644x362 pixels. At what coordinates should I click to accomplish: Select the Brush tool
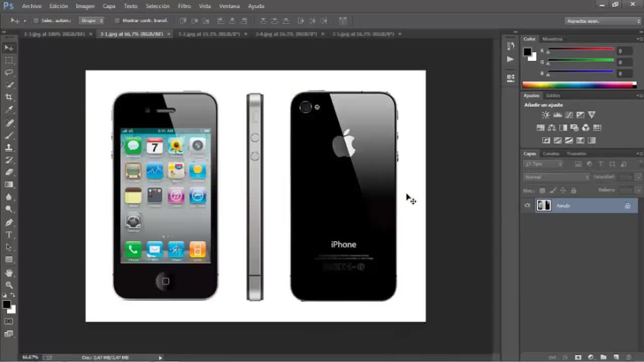tap(9, 135)
